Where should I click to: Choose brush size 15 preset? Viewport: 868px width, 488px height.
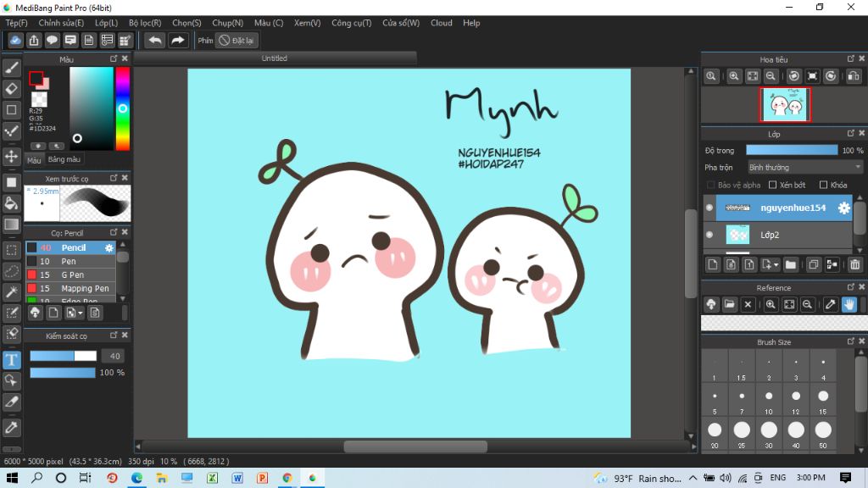pyautogui.click(x=823, y=401)
